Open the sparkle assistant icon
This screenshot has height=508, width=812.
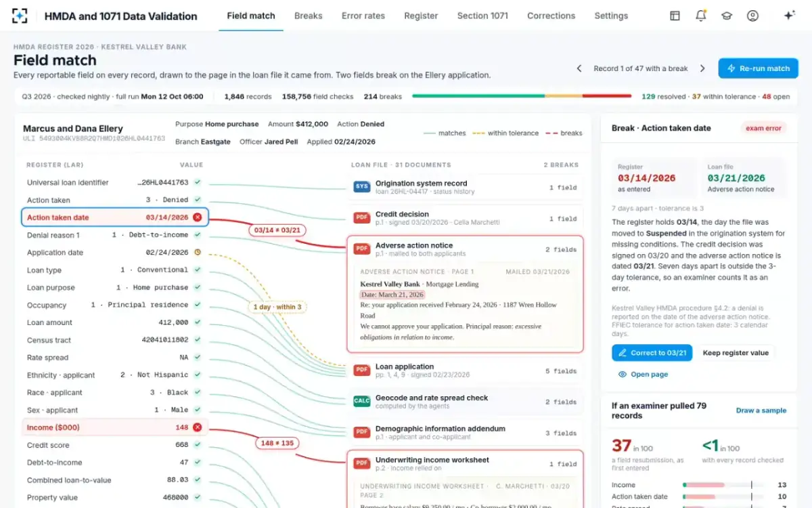(789, 16)
